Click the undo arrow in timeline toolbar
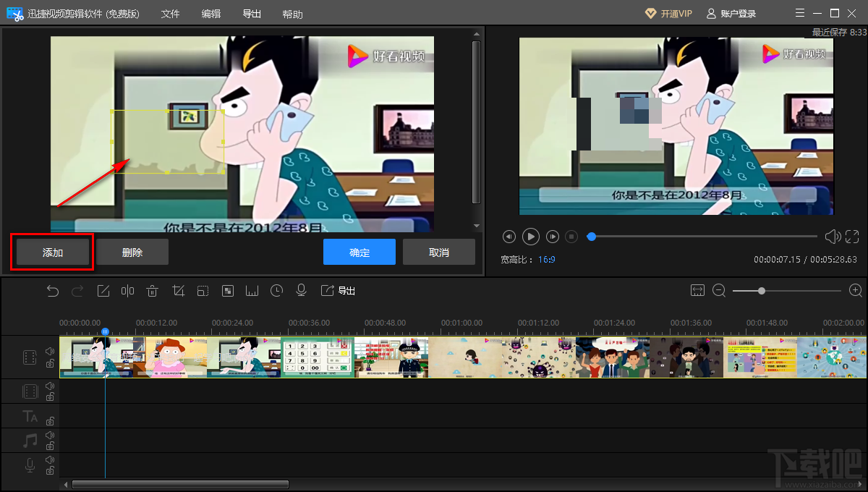This screenshot has width=868, height=492. 53,291
